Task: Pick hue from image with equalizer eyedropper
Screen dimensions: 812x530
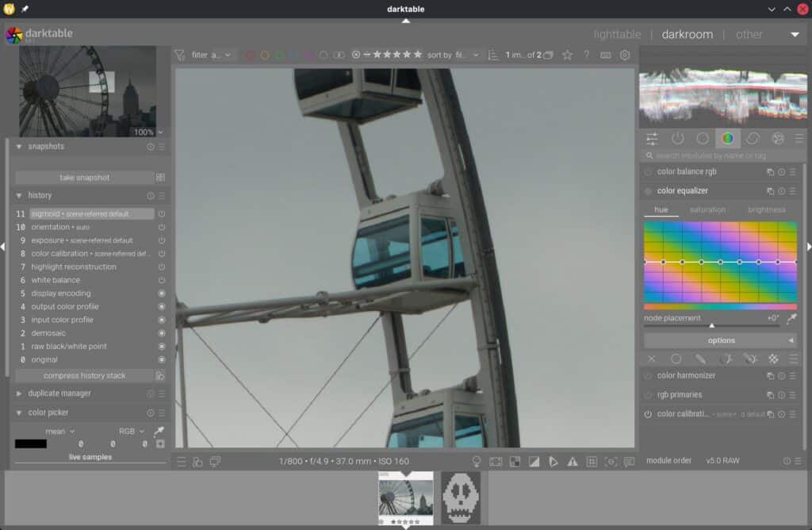Action: pyautogui.click(x=791, y=319)
